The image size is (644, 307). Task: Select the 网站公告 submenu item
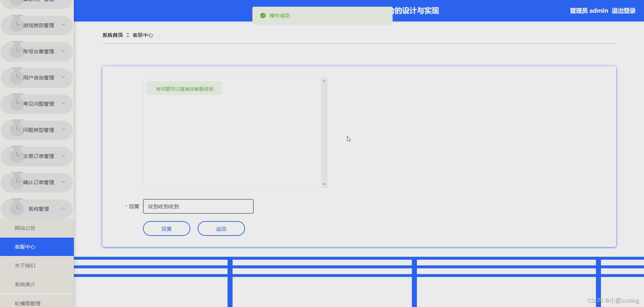[x=37, y=228]
